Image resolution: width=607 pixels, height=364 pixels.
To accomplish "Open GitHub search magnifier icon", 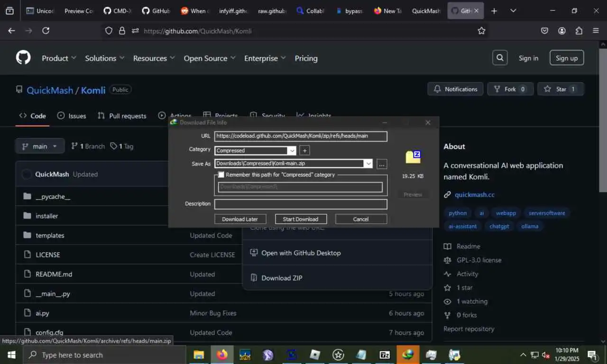I will coord(500,58).
